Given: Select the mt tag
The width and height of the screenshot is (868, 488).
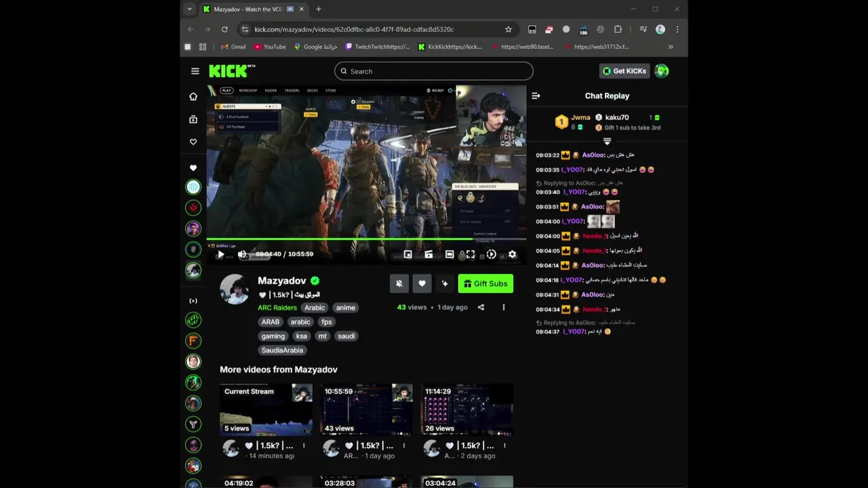Looking at the screenshot, I should tap(322, 336).
